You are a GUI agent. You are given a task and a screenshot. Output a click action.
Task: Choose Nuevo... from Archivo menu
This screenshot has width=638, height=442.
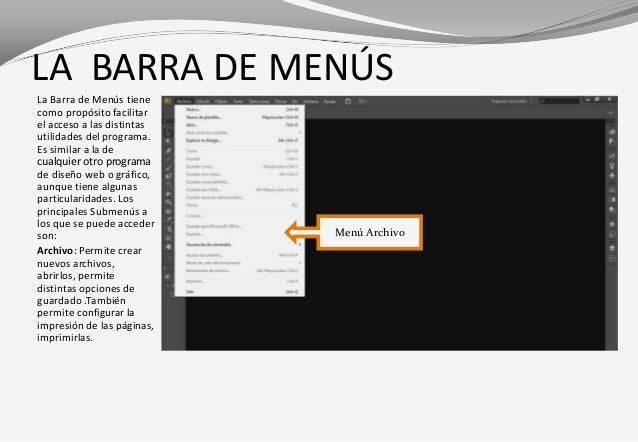click(240, 109)
